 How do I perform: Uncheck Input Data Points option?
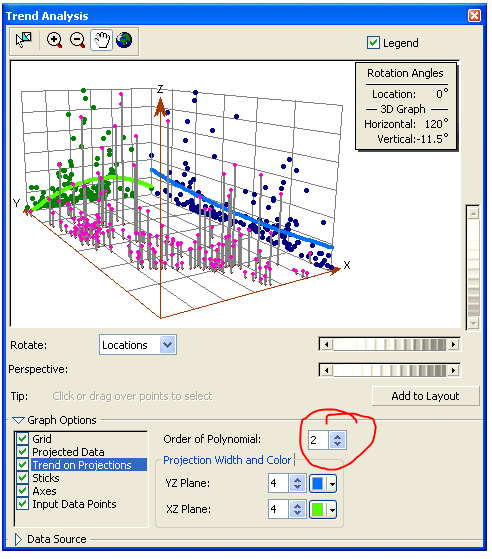tap(22, 504)
